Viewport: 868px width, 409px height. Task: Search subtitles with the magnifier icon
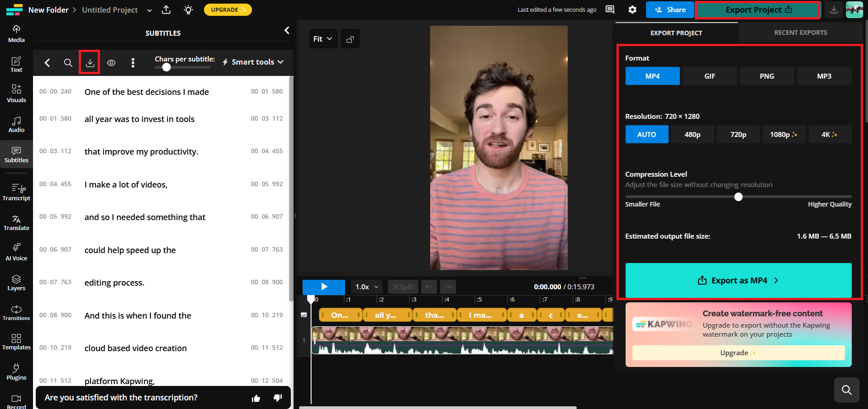coord(68,62)
